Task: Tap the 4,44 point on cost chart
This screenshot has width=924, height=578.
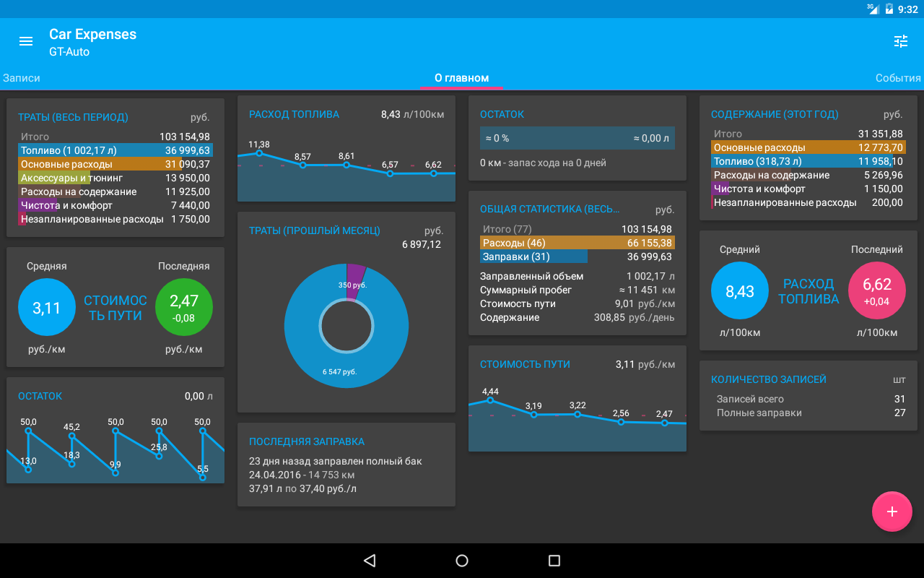Action: [490, 400]
